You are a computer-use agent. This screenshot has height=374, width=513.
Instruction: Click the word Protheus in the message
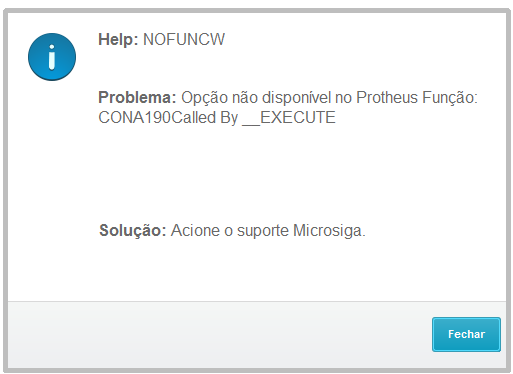click(387, 98)
